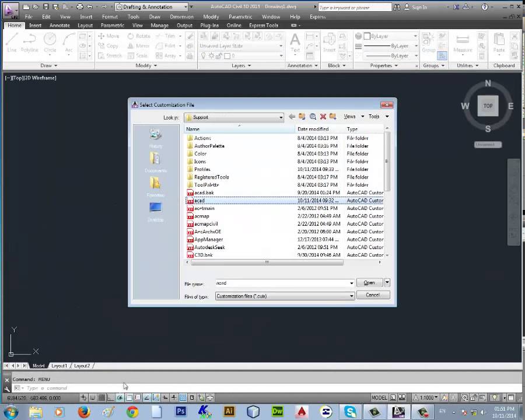Image resolution: width=525 pixels, height=420 pixels.
Task: Toggle Quick Properties in the status bar
Action: pyautogui.click(x=192, y=398)
